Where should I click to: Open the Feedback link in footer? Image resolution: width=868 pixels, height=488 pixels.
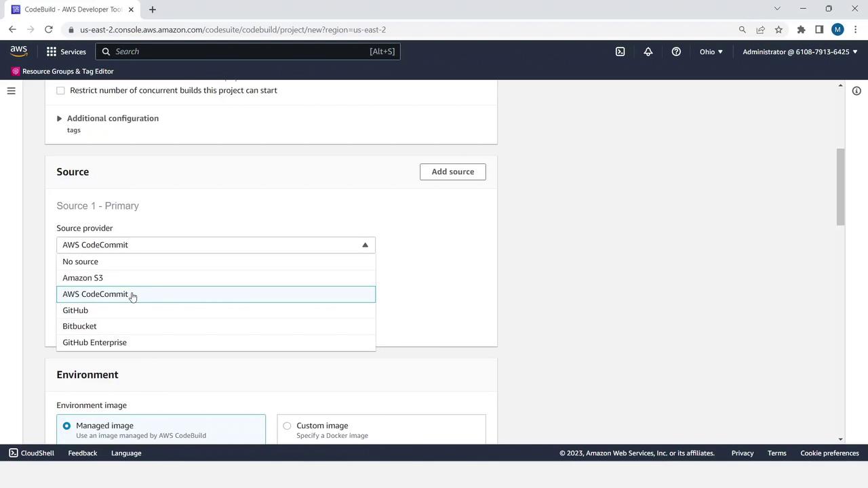click(x=83, y=453)
